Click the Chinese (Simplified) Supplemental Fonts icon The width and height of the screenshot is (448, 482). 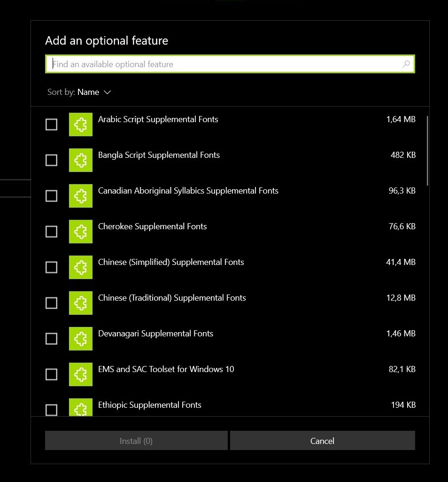pos(81,267)
